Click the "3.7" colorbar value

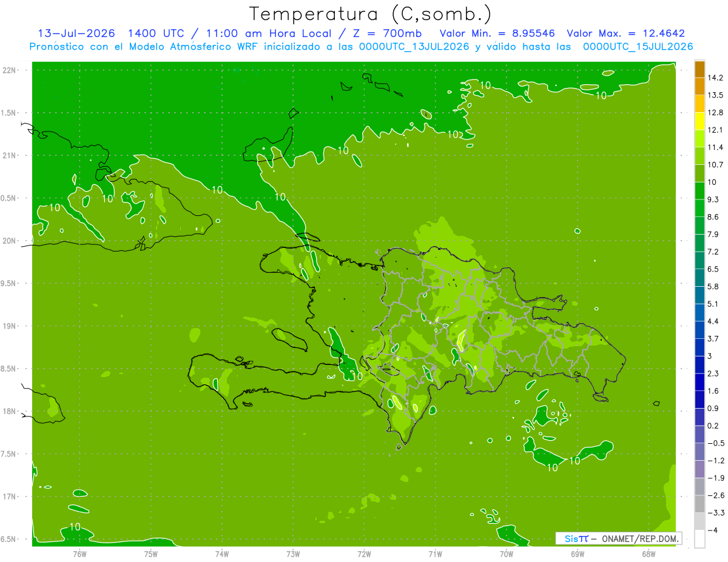point(714,339)
